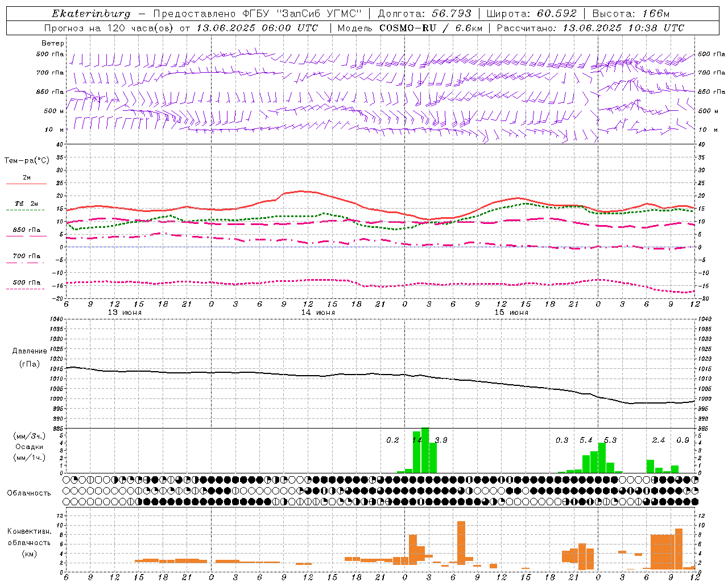
Task: Click the Осадки panel label
Action: [x=29, y=447]
